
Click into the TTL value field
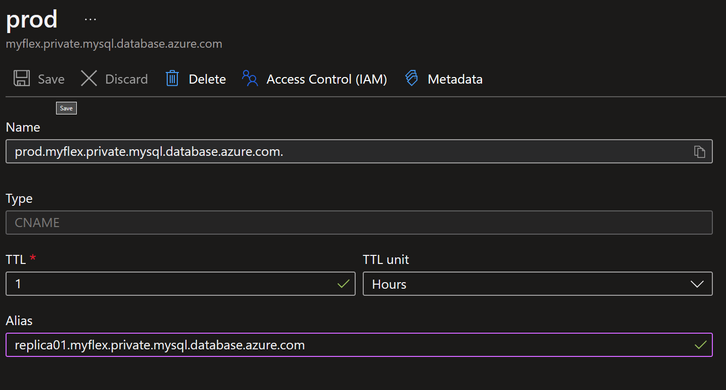(181, 284)
